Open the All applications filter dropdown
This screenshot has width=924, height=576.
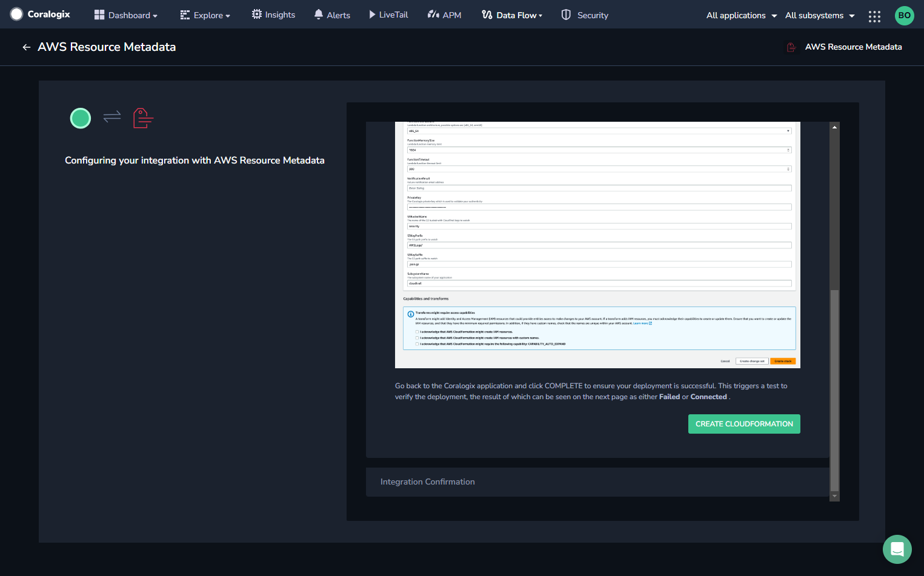(x=742, y=15)
